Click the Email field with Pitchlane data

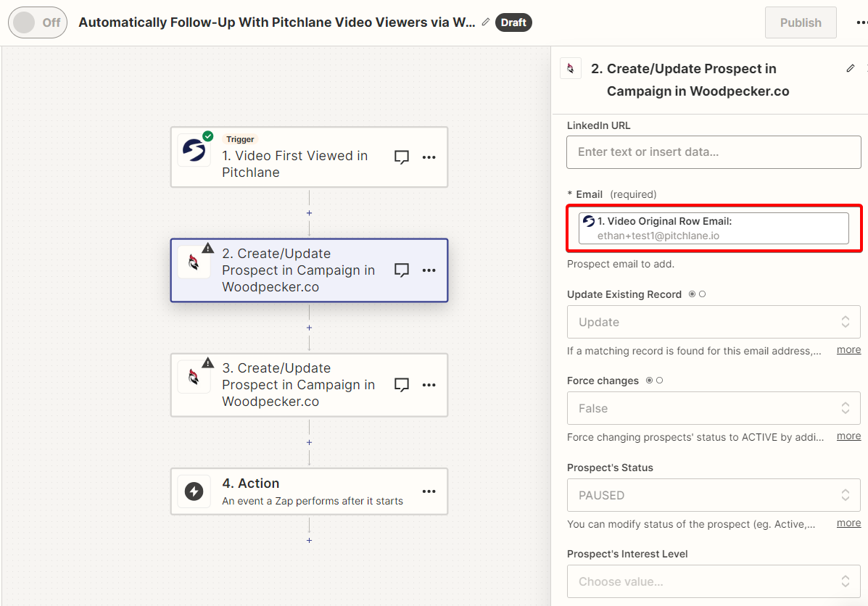(714, 228)
